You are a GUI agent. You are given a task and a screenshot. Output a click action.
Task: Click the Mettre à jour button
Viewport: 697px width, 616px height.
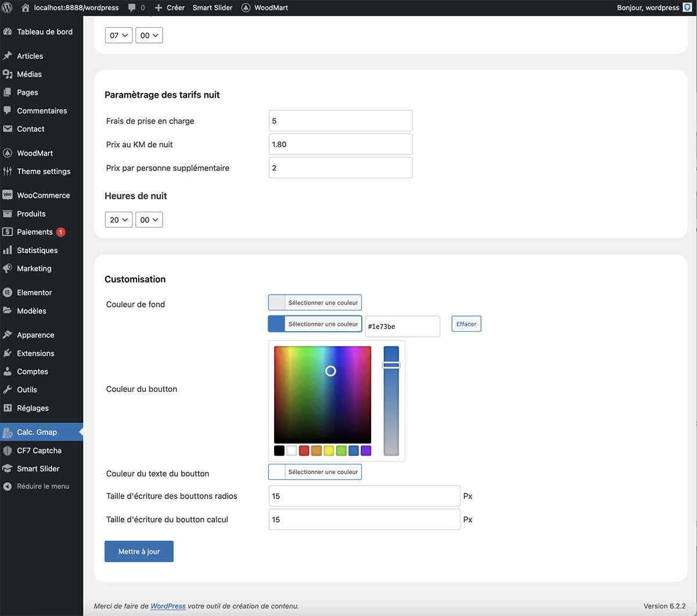pos(139,551)
